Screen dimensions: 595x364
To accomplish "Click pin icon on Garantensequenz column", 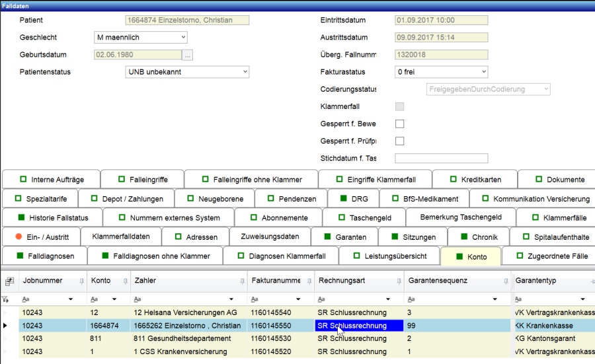I will coord(506,281).
